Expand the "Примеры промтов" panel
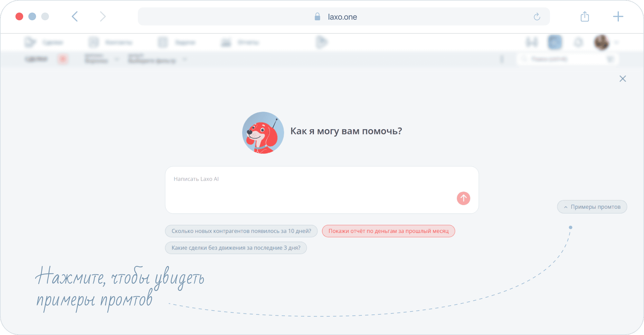Screen dimensions: 644x335 [x=592, y=207]
